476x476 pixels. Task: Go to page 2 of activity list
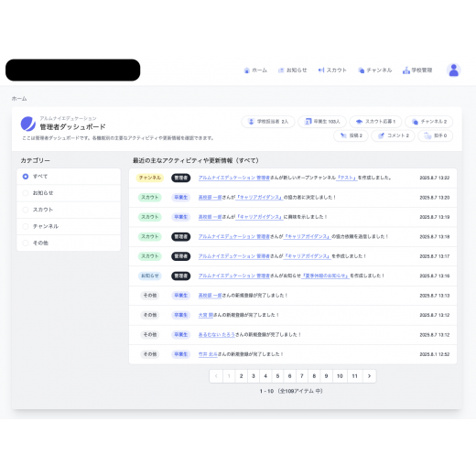[241, 376]
